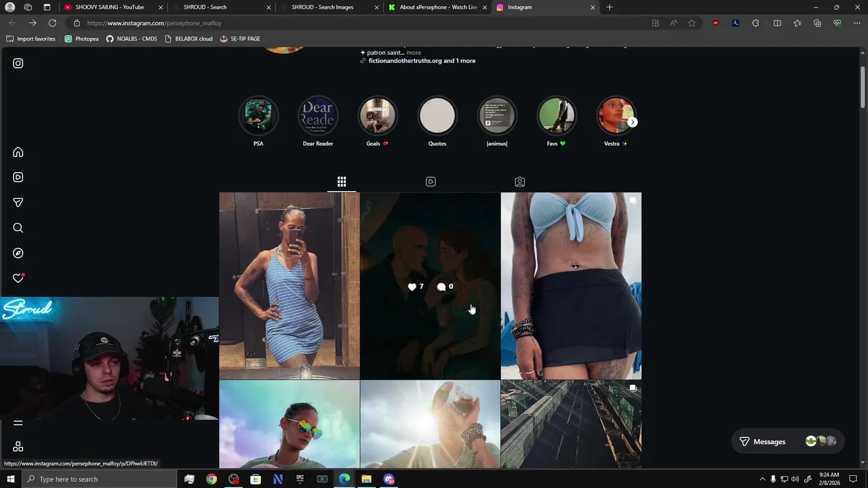The height and width of the screenshot is (488, 868).
Task: Open direct Messages paper-plane sidebar icon
Action: 18,203
